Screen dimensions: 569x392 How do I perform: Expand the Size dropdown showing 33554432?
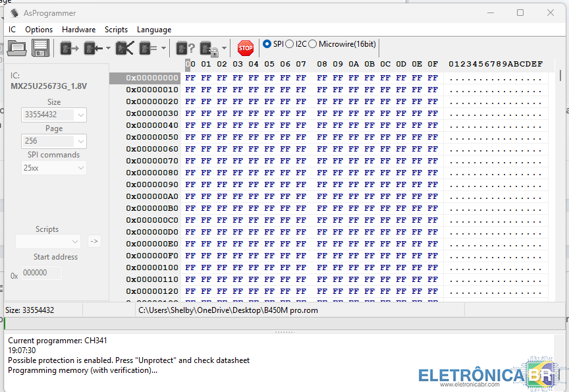click(54, 115)
